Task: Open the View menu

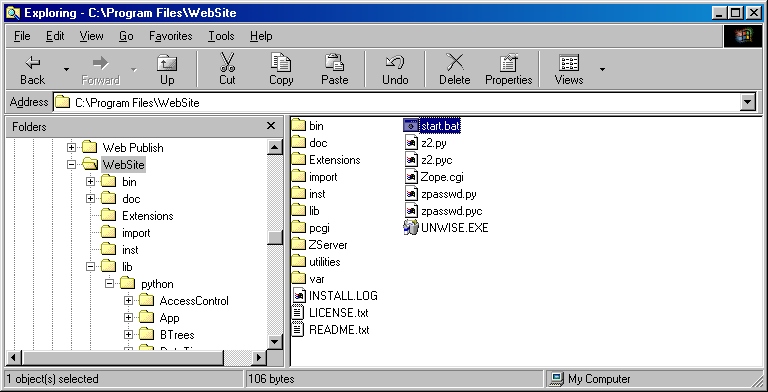Action: point(92,36)
